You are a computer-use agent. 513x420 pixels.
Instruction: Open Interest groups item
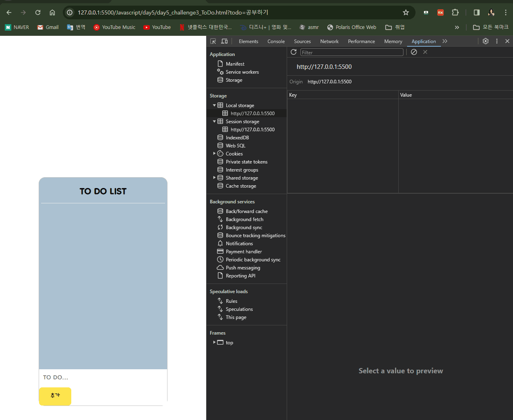(242, 170)
